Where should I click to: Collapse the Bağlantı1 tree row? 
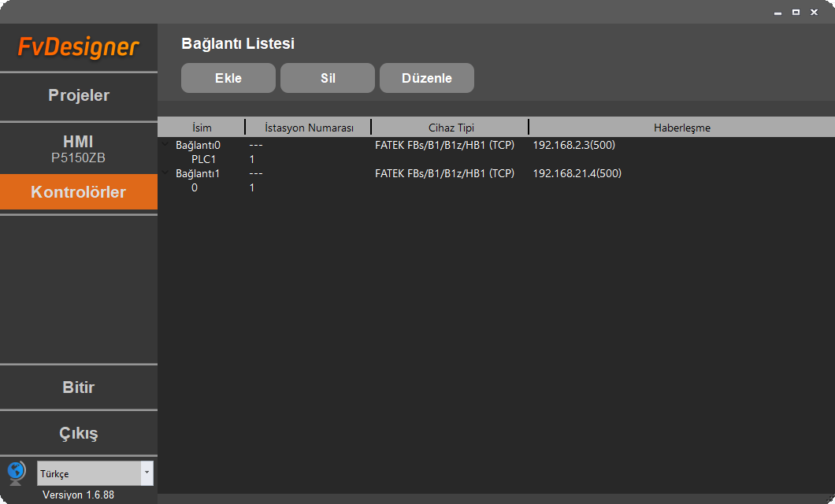pos(165,172)
